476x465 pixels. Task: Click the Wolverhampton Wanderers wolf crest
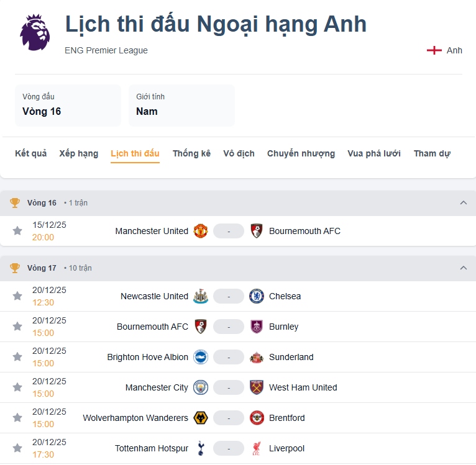coord(200,418)
